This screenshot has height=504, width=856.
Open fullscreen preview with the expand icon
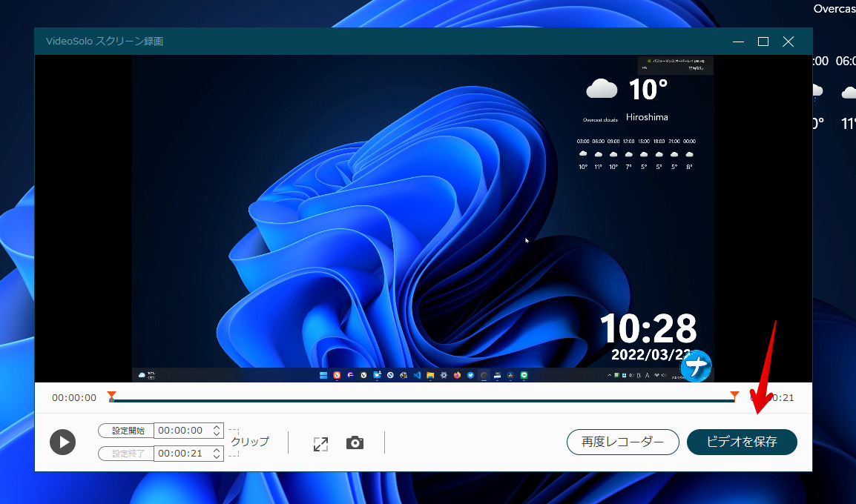pyautogui.click(x=321, y=444)
